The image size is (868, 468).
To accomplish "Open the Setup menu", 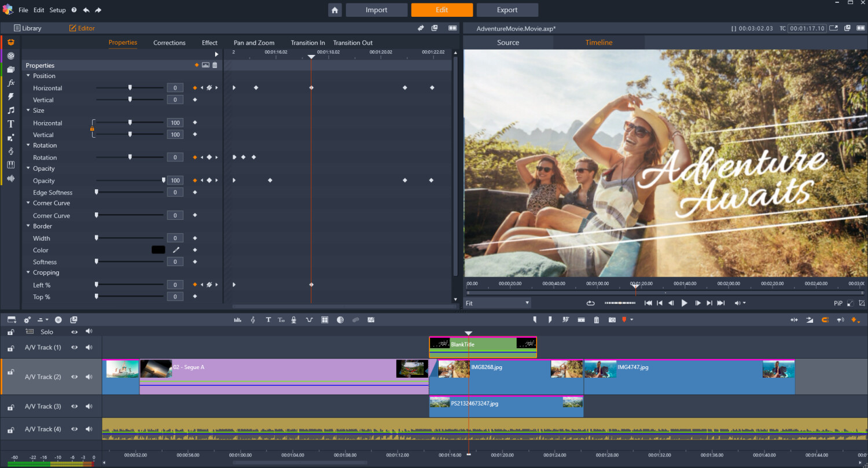I will 57,10.
